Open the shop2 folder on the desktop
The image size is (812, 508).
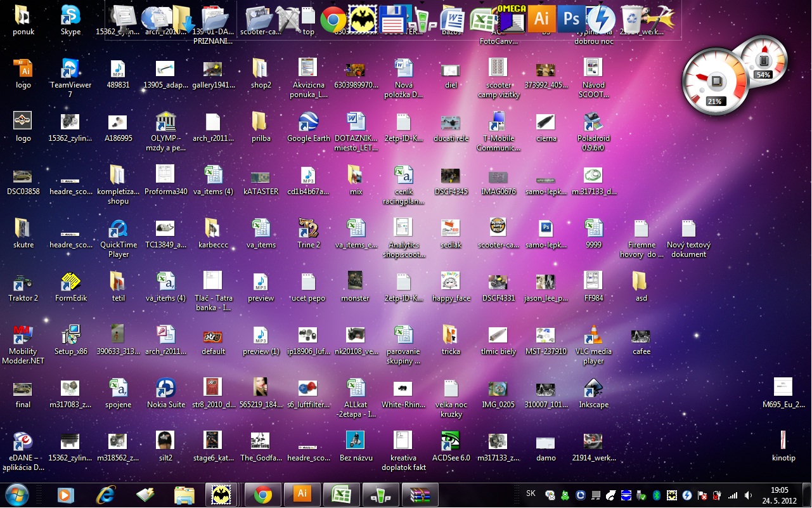click(x=261, y=68)
